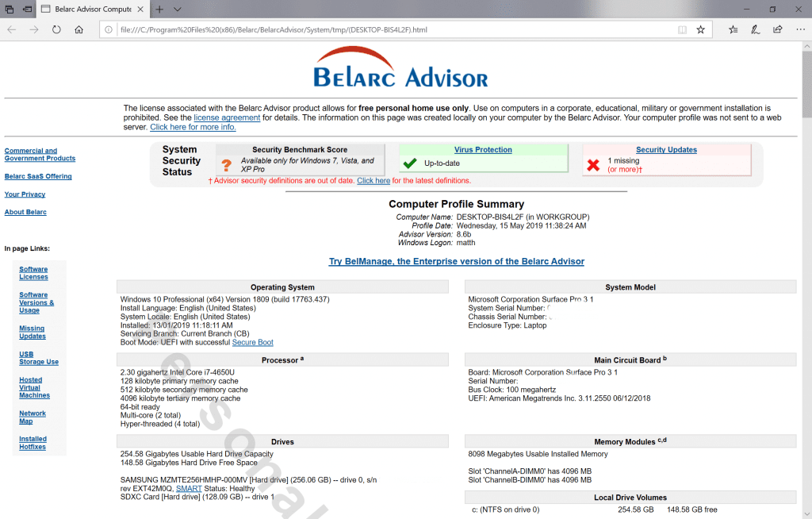Open the SMART status link
Image resolution: width=812 pixels, height=519 pixels.
point(189,489)
